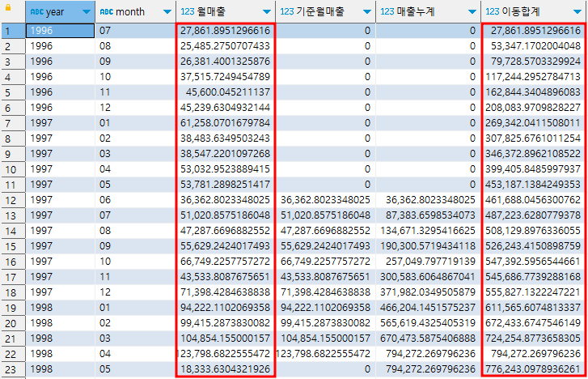Viewport: 588px width, 379px height.
Task: Click the 123 type icon of 월매출 column
Action: pyautogui.click(x=188, y=12)
